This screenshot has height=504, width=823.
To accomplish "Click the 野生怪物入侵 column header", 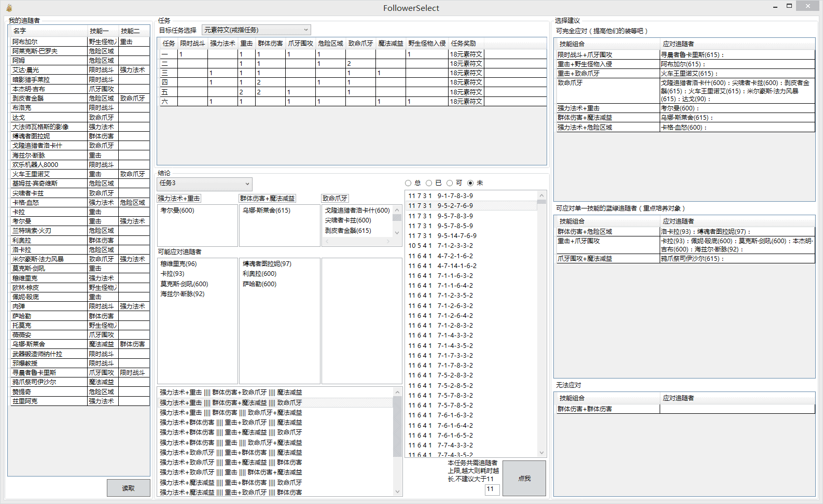I will click(x=427, y=44).
